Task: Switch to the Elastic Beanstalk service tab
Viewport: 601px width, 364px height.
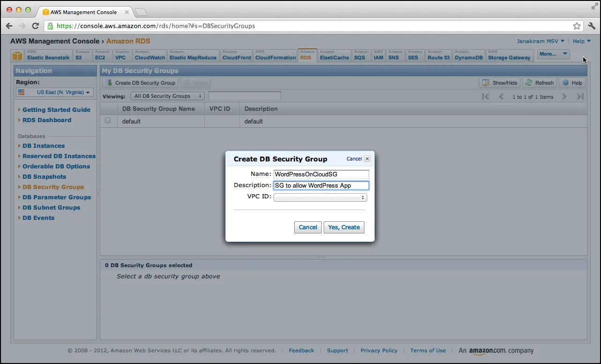Action: click(48, 55)
